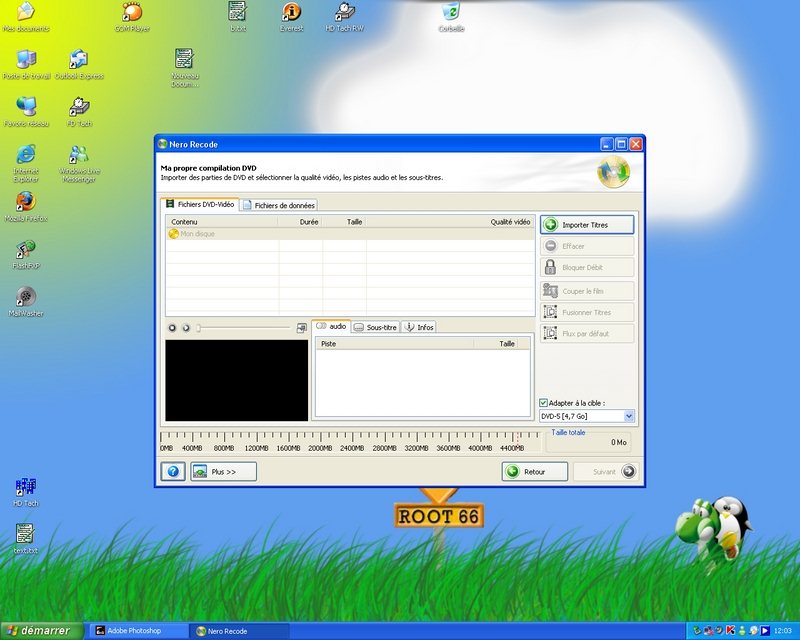Go back with the Retour button
The height and width of the screenshot is (640, 800).
tap(535, 472)
